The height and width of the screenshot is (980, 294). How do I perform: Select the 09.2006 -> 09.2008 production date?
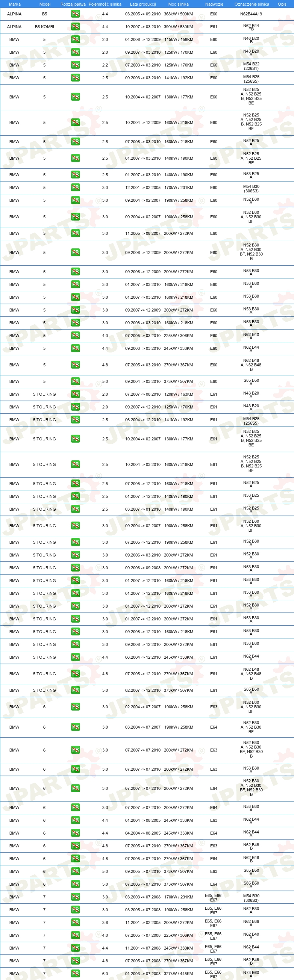coord(143,568)
